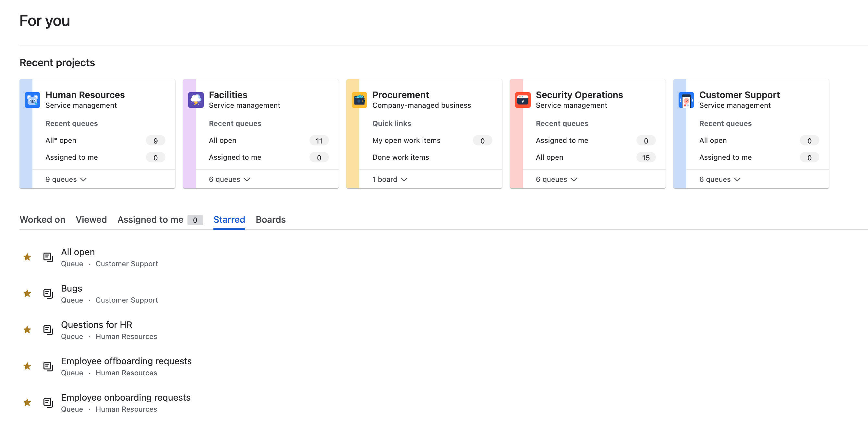Open the Employee onboarding requests queue
868x437 pixels.
point(126,397)
